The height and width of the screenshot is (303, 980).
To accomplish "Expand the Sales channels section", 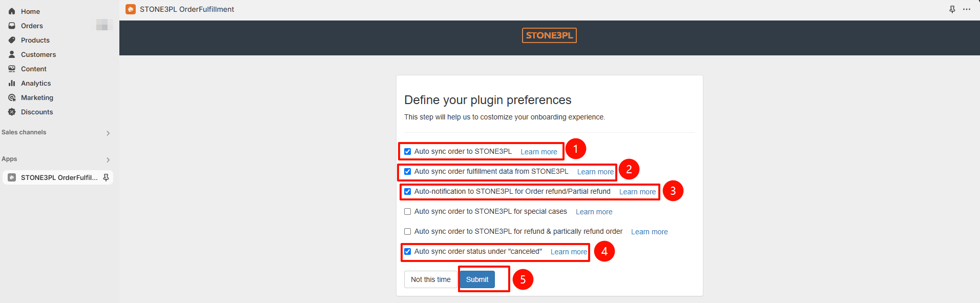I will pyautogui.click(x=108, y=133).
